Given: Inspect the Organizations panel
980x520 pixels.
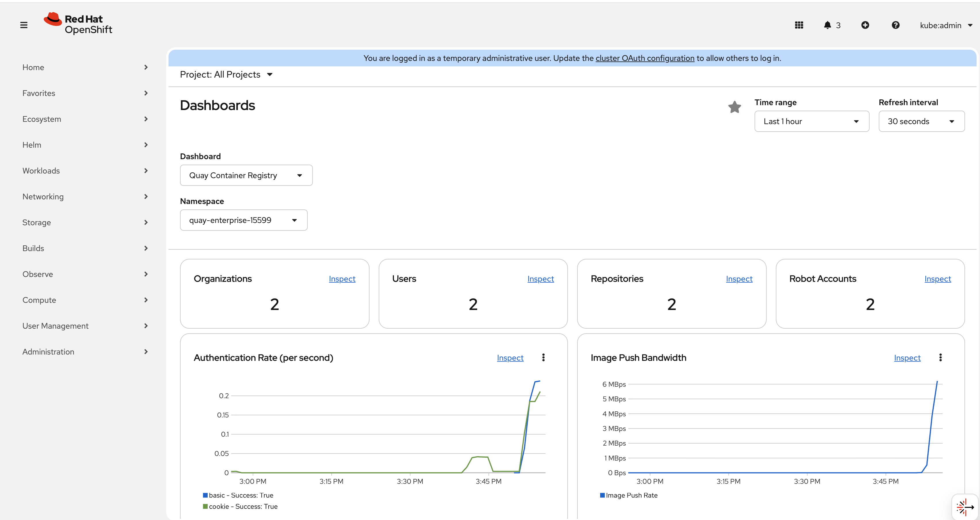Looking at the screenshot, I should point(342,279).
